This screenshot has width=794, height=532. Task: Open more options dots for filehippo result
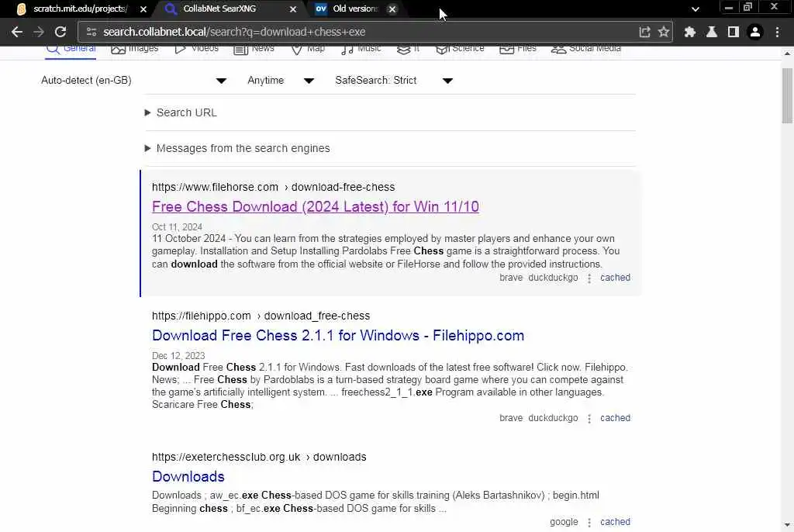[589, 419]
